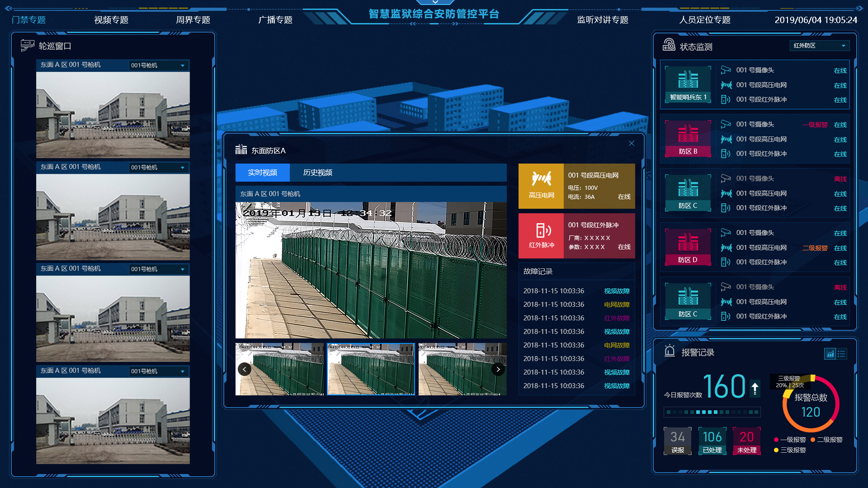Click the 报警记录 alarm bell icon
The height and width of the screenshot is (488, 868).
tap(670, 351)
